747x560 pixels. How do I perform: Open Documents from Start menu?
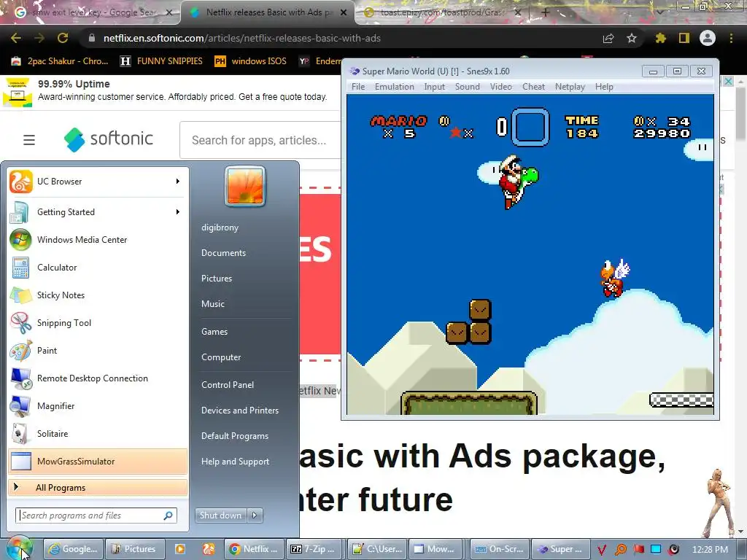pyautogui.click(x=223, y=253)
